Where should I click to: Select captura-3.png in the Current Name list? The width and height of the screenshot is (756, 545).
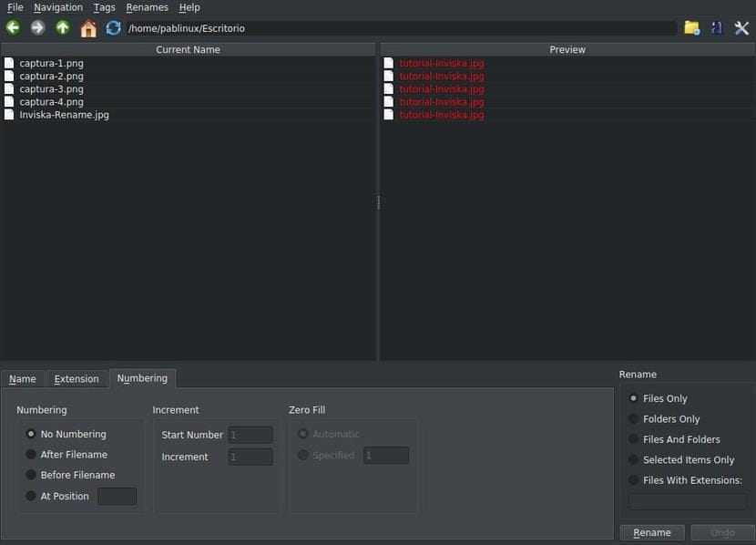[x=51, y=89]
